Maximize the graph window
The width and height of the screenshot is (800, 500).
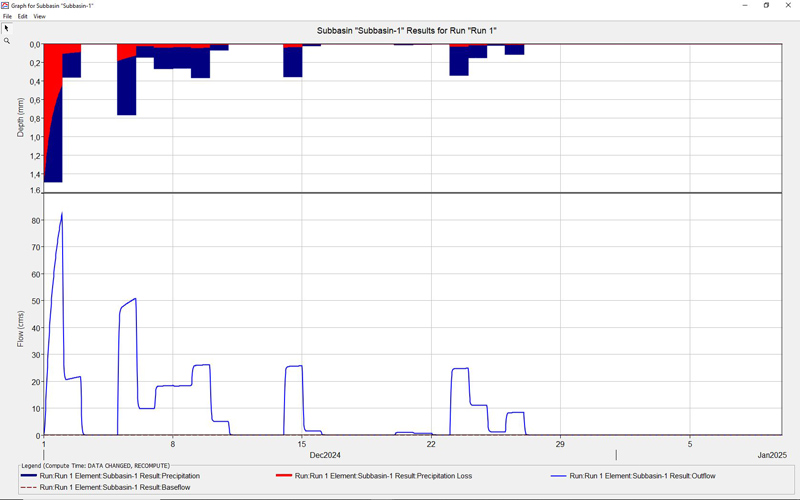pyautogui.click(x=766, y=5)
